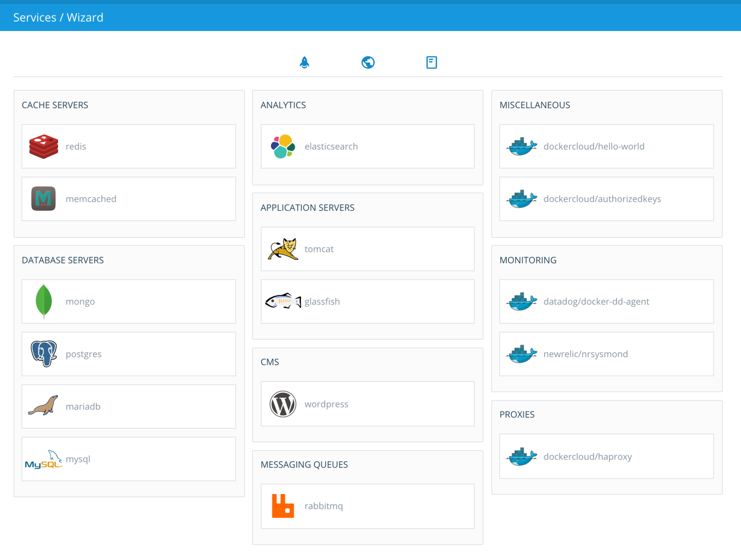
Task: Click the rocket wizard tab icon
Action: [304, 62]
